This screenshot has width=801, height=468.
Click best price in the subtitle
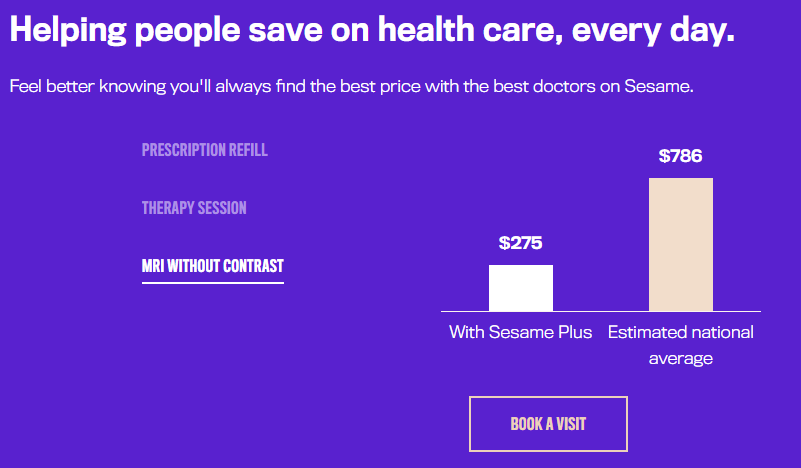[x=381, y=86]
